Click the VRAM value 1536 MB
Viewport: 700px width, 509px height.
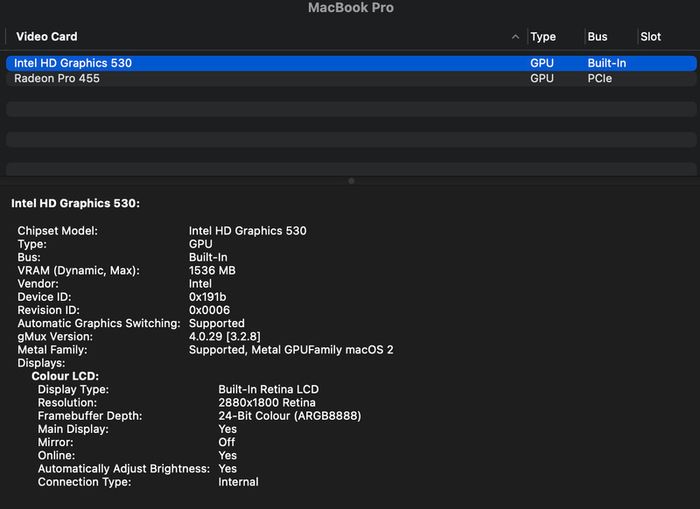[x=212, y=271]
